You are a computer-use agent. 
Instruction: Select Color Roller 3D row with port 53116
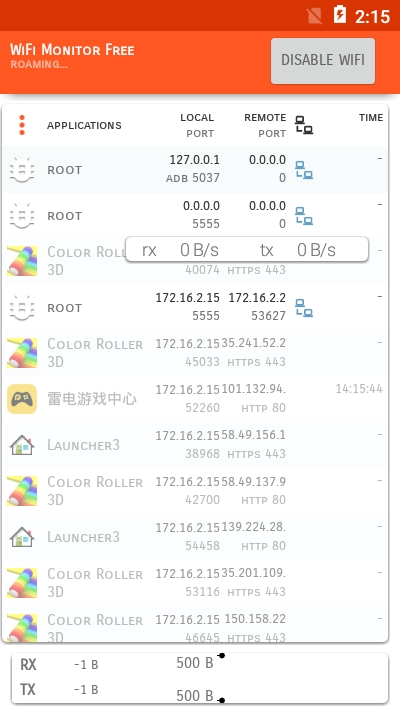(195, 583)
